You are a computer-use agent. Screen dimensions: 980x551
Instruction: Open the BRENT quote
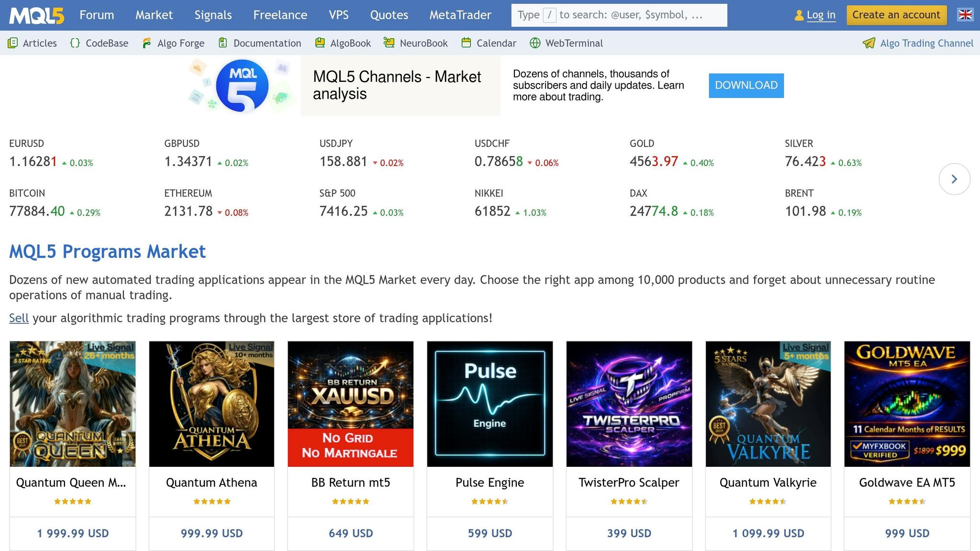tap(823, 203)
